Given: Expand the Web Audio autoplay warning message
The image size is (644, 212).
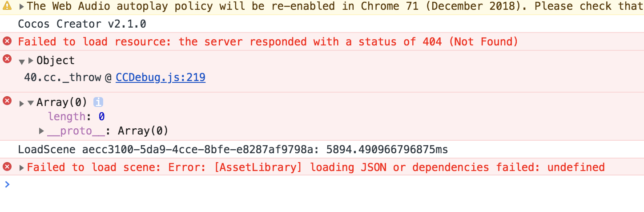Looking at the screenshot, I should pos(22,7).
